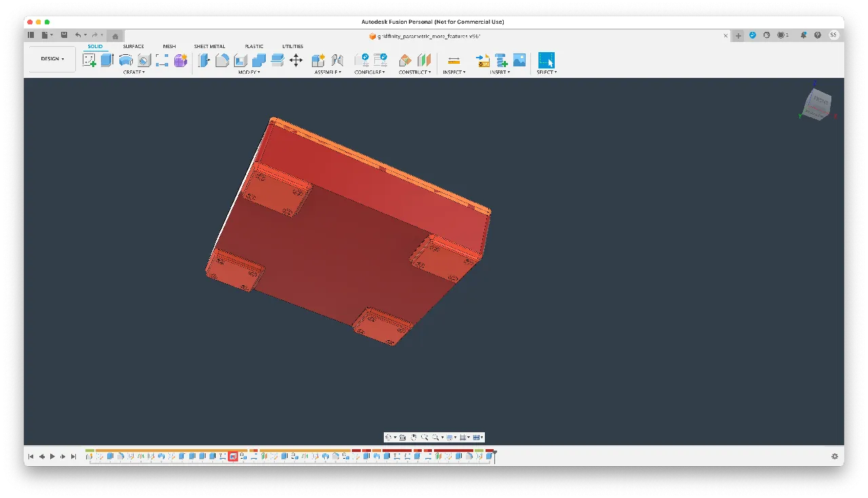Click the Select tool icon
The image size is (868, 498).
tap(546, 60)
